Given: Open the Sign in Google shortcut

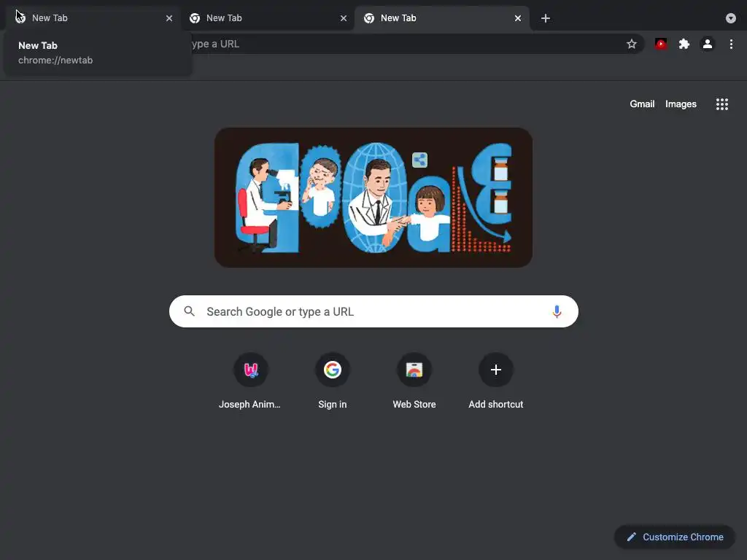Looking at the screenshot, I should point(333,381).
